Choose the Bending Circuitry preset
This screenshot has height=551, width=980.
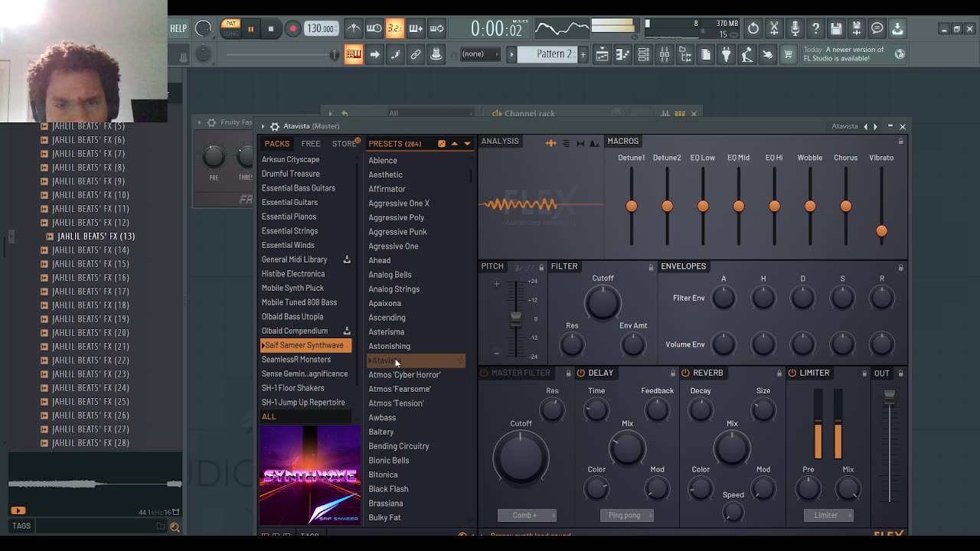point(398,446)
